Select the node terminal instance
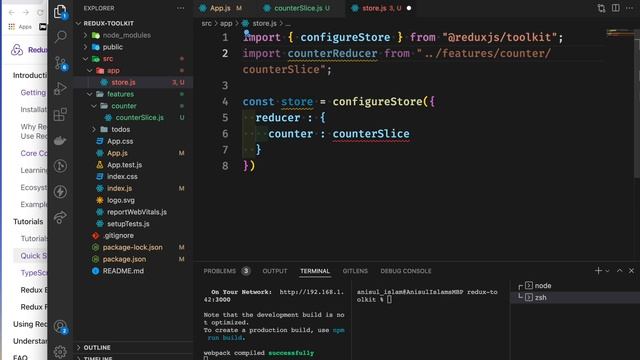 575,286
